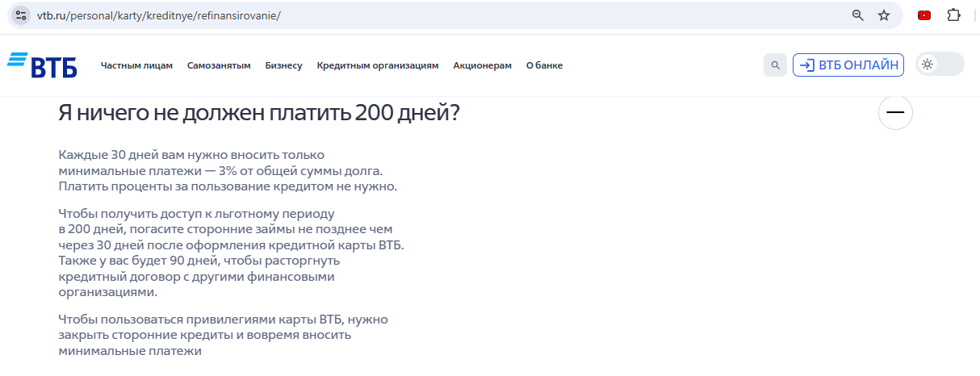Click the red YouTube extension icon

click(924, 15)
